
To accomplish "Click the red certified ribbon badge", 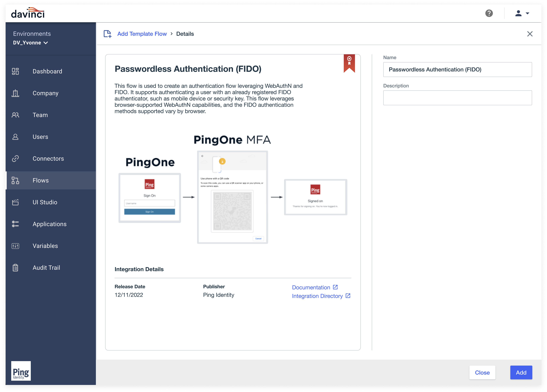I will [x=349, y=63].
